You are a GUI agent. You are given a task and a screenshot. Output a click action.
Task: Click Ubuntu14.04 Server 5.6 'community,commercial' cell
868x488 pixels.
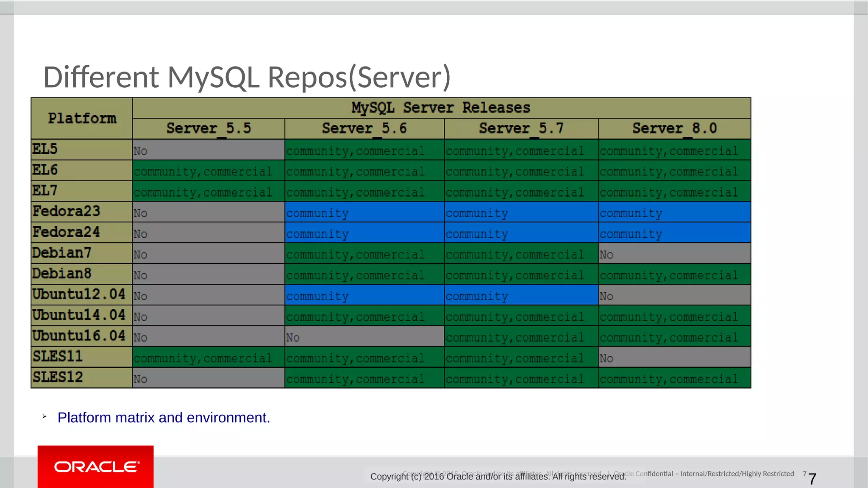364,316
